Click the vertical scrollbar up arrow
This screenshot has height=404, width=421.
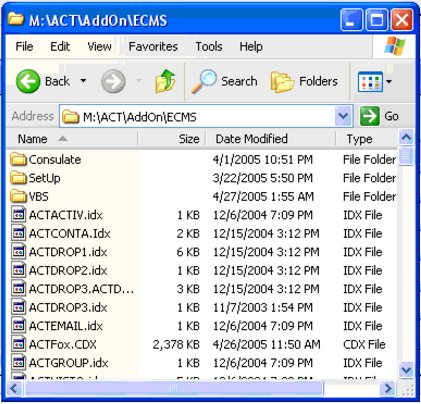pos(406,137)
